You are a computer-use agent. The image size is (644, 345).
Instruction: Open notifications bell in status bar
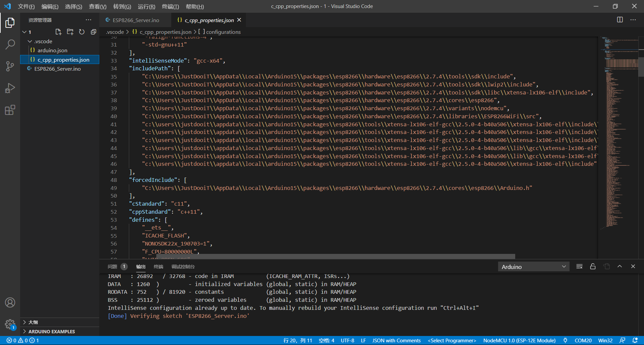pyautogui.click(x=635, y=340)
